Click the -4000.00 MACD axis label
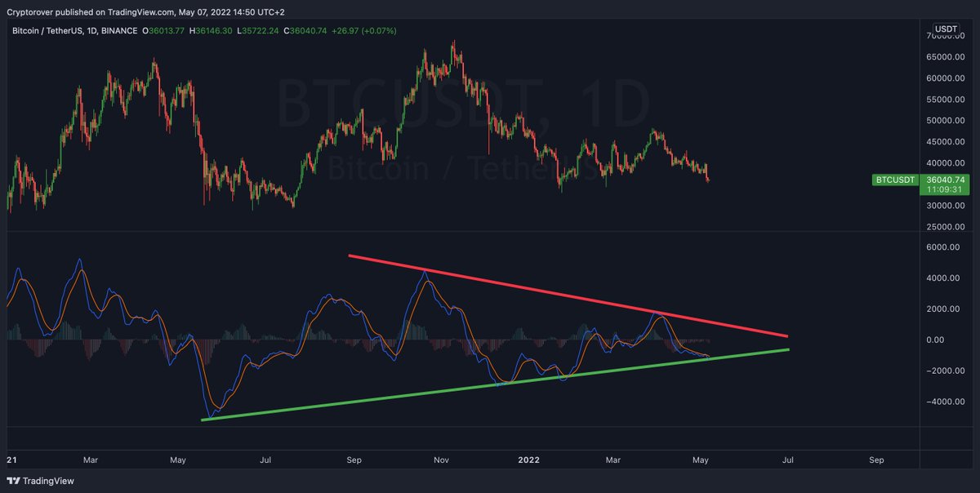 (x=946, y=402)
